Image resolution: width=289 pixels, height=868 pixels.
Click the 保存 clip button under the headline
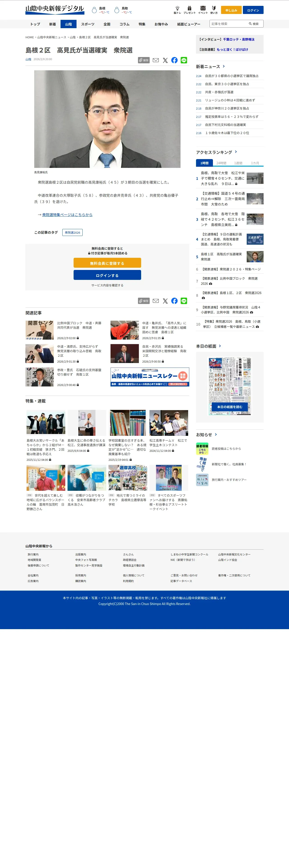point(144,60)
